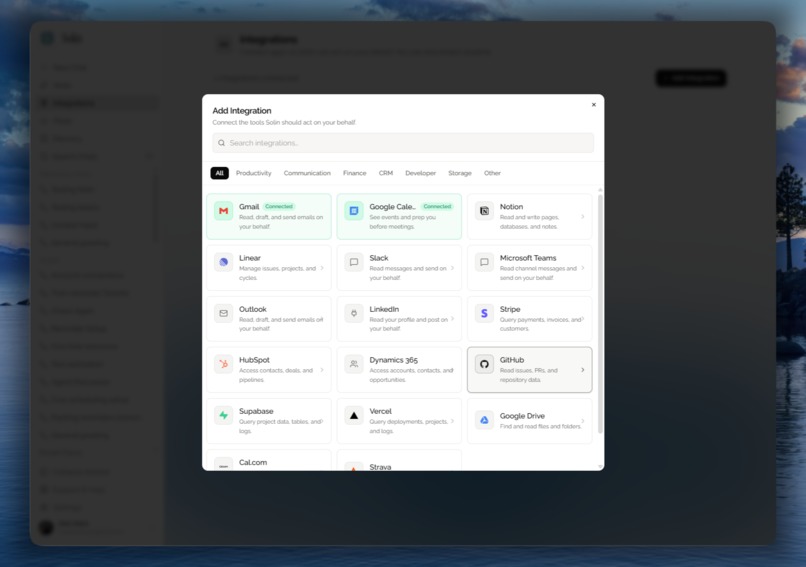The width and height of the screenshot is (806, 567).
Task: Click the GitHub octocat icon
Action: coord(484,364)
